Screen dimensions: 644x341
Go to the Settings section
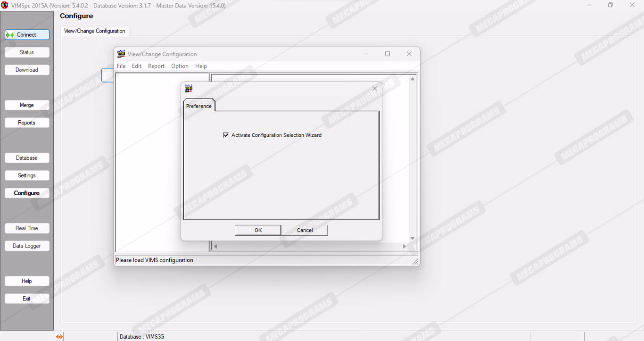(x=27, y=175)
